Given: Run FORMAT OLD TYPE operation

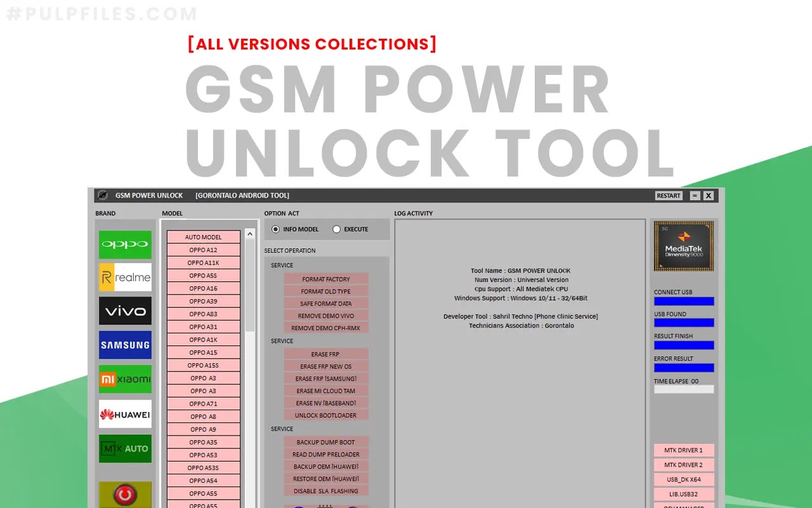Looking at the screenshot, I should point(326,291).
